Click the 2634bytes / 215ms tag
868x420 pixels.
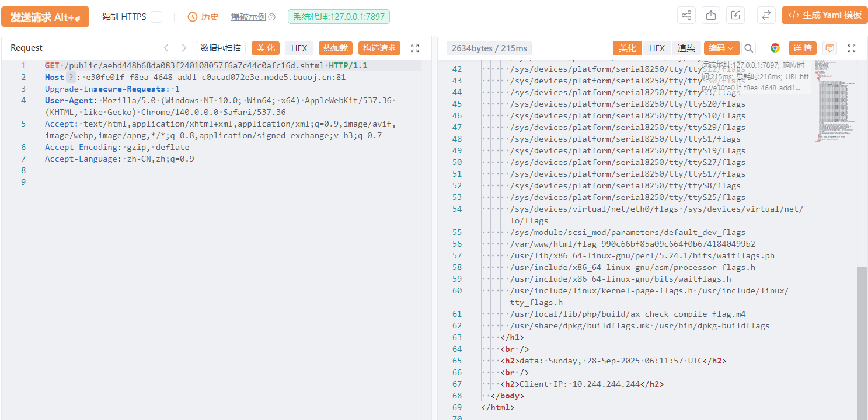[489, 48]
